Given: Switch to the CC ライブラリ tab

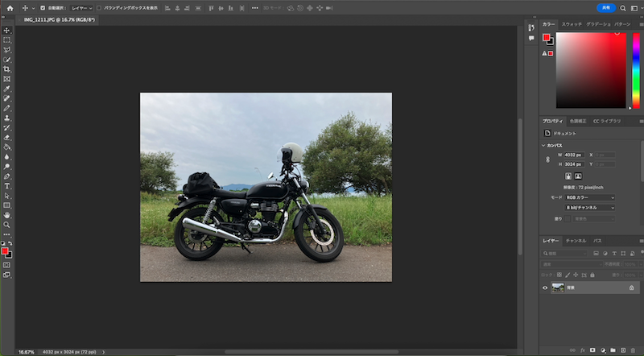Looking at the screenshot, I should (x=607, y=122).
